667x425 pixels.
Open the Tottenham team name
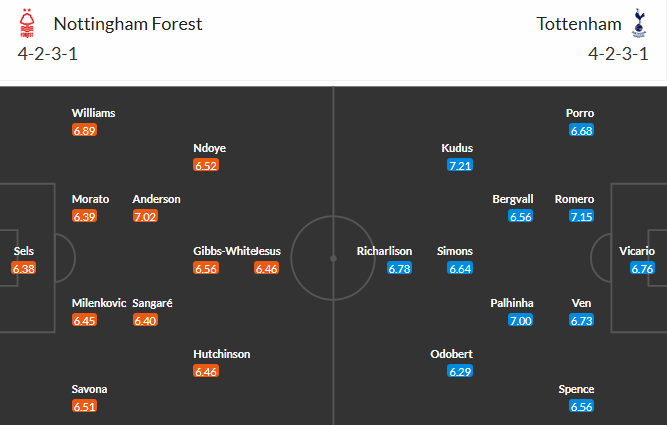(578, 23)
